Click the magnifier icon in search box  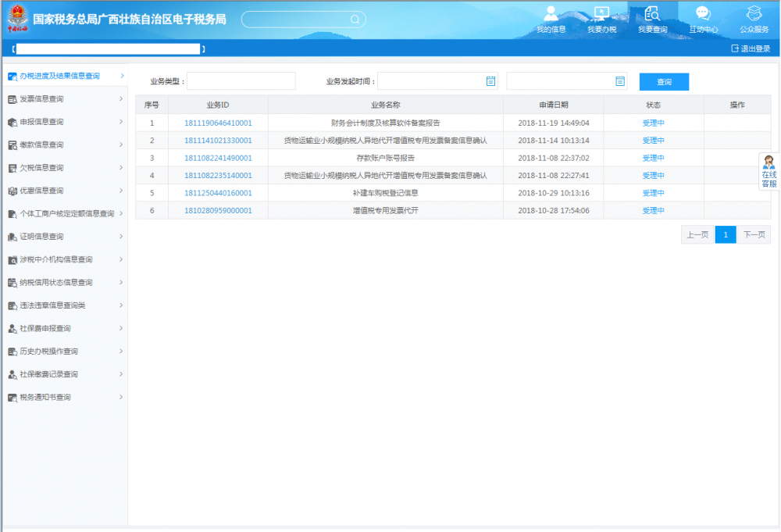[x=354, y=20]
